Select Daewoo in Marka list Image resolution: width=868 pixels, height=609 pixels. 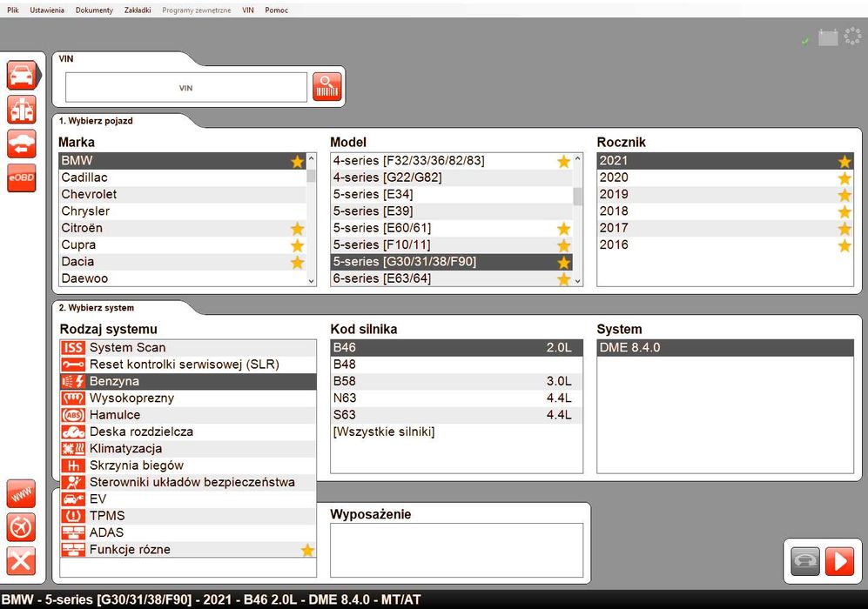[x=183, y=278]
